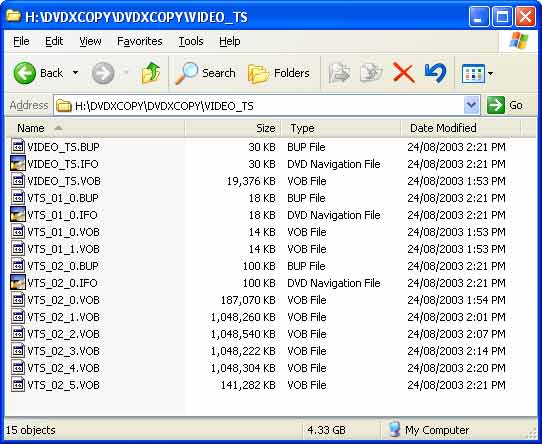Screen dimensions: 542x444
Task: Click the green Back arrow icon
Action: [x=25, y=73]
